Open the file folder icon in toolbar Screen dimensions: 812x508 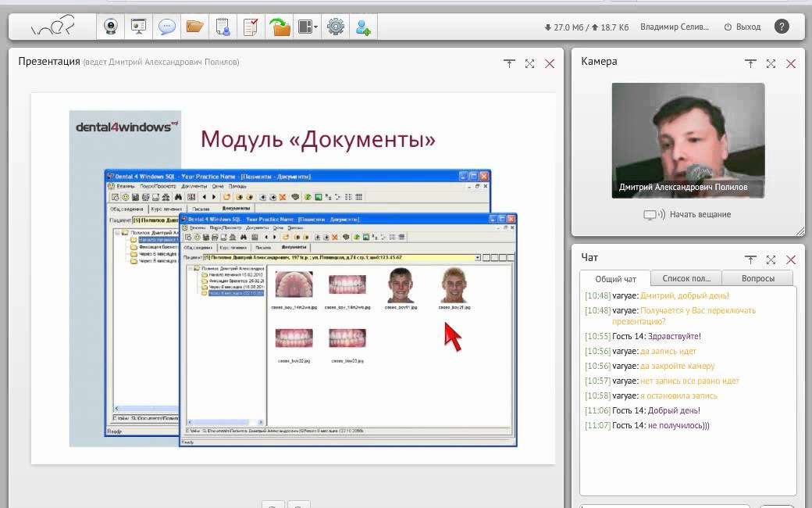tap(194, 27)
